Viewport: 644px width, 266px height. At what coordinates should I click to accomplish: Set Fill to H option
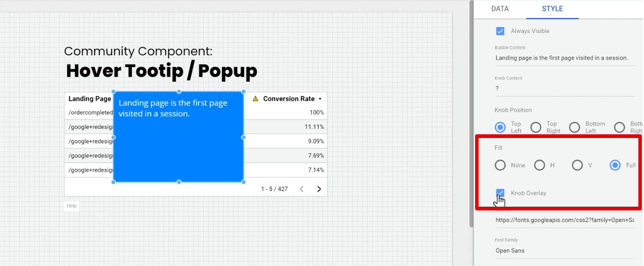click(539, 165)
